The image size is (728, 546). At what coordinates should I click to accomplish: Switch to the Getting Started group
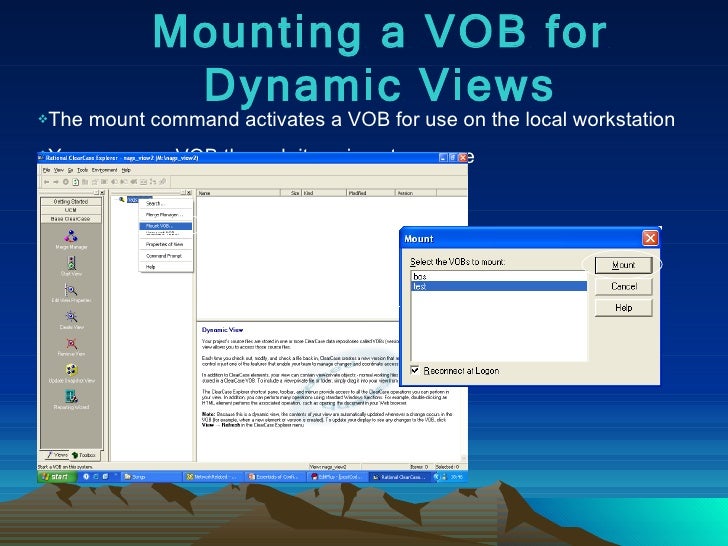[x=71, y=202]
